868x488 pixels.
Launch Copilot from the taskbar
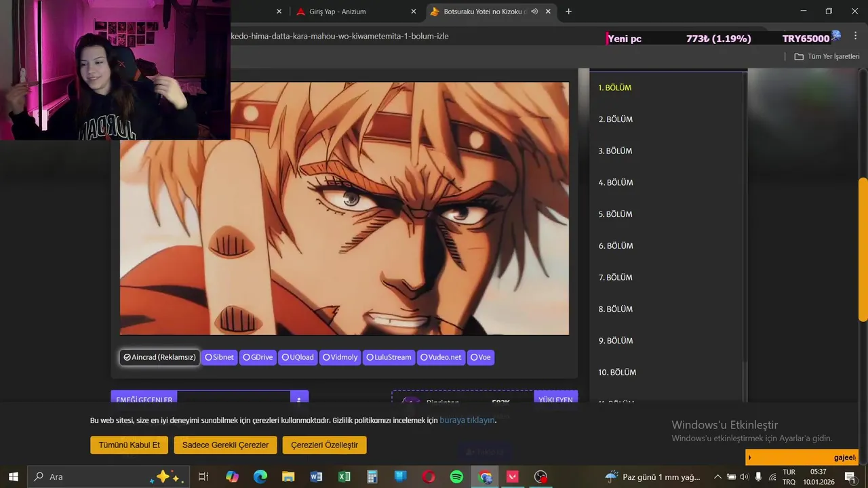(232, 476)
